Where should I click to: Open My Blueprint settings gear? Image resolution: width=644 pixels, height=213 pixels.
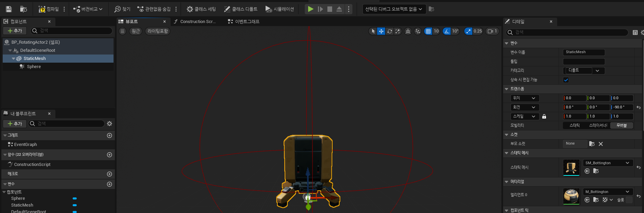click(x=109, y=124)
